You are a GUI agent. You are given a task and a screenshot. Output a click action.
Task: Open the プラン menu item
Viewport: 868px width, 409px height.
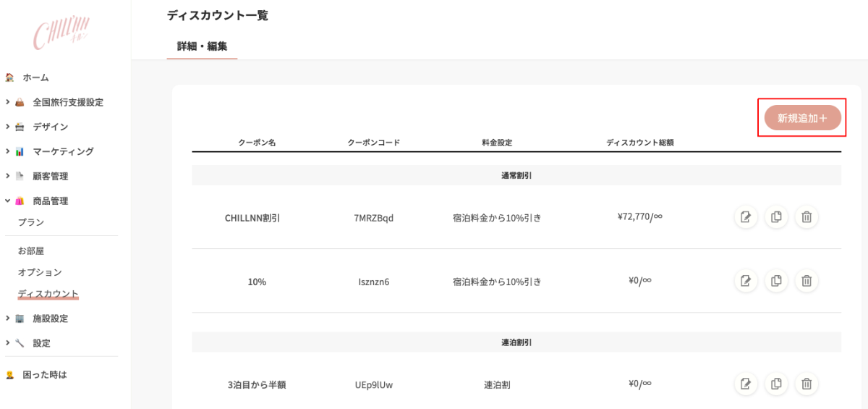click(x=31, y=222)
